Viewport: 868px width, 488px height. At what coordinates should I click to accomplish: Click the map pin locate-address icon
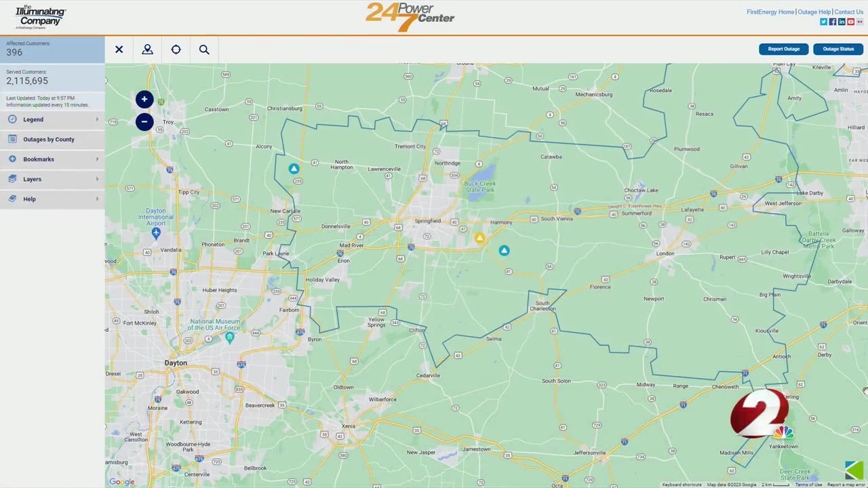click(x=147, y=49)
